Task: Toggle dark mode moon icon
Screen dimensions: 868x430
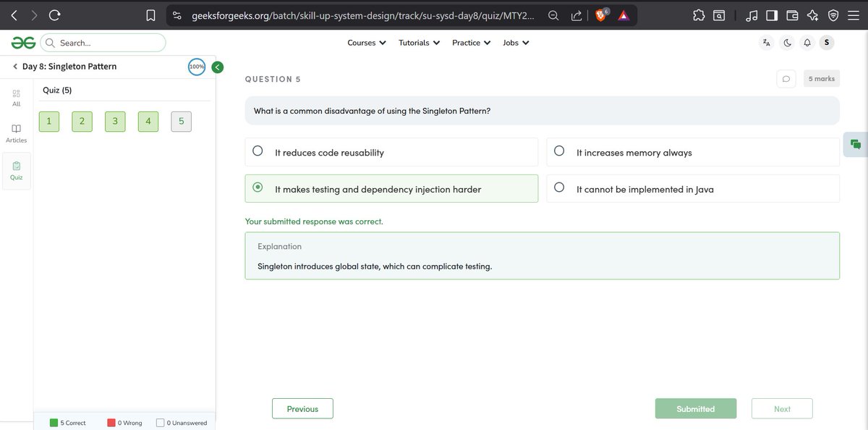Action: 787,43
